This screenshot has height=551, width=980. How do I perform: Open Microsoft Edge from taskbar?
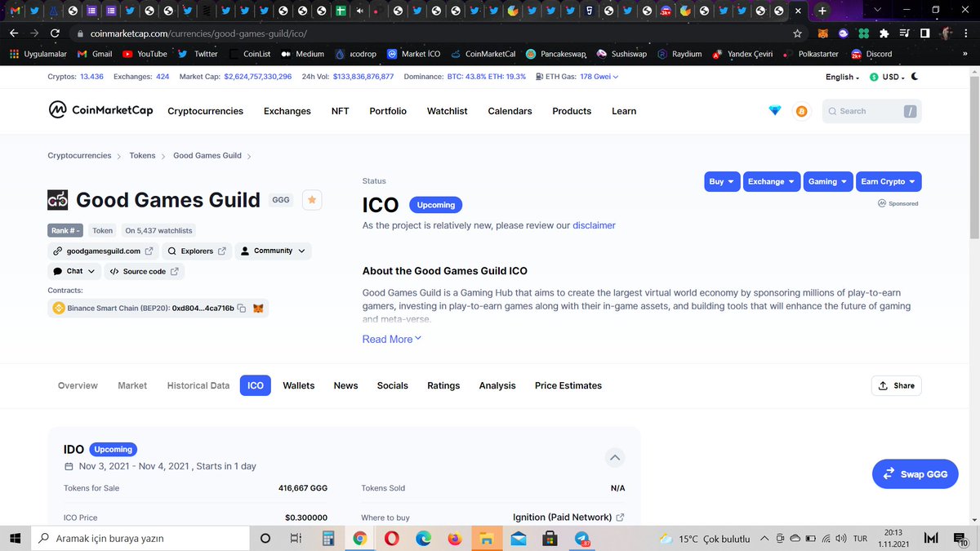point(423,538)
